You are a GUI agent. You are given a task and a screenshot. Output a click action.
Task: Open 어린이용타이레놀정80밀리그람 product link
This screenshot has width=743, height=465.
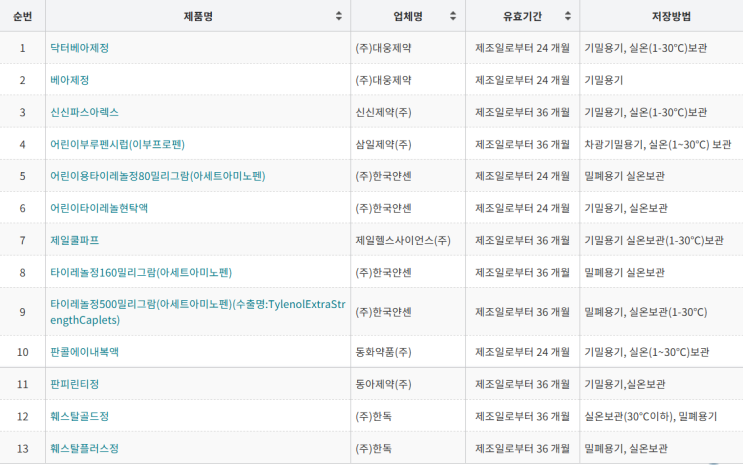tap(158, 176)
